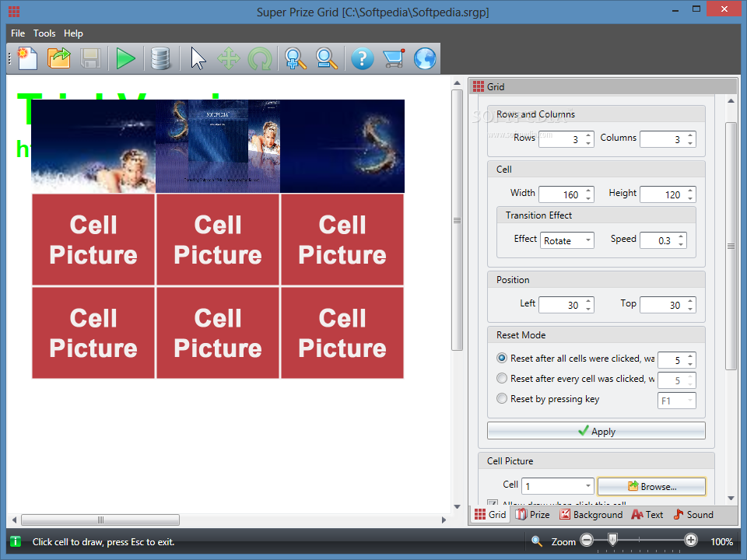Image resolution: width=747 pixels, height=560 pixels.
Task: Click the status bar info icon
Action: click(x=16, y=541)
